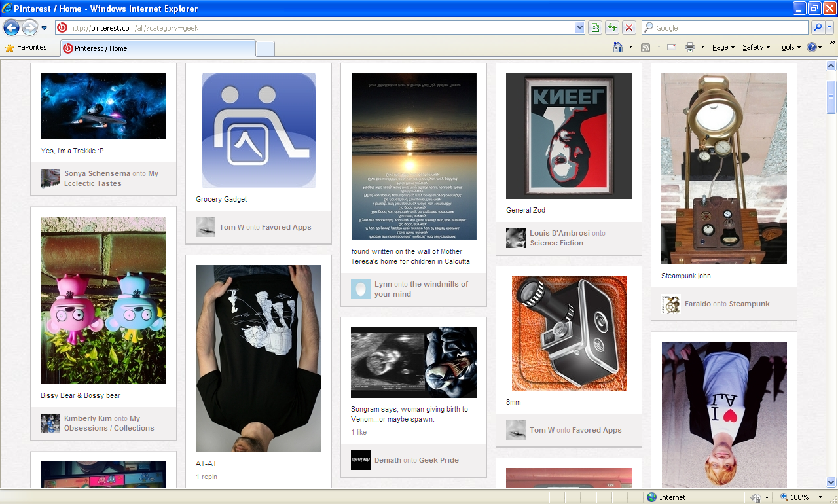This screenshot has width=838, height=504.
Task: Open search provider options dropdown
Action: [829, 27]
